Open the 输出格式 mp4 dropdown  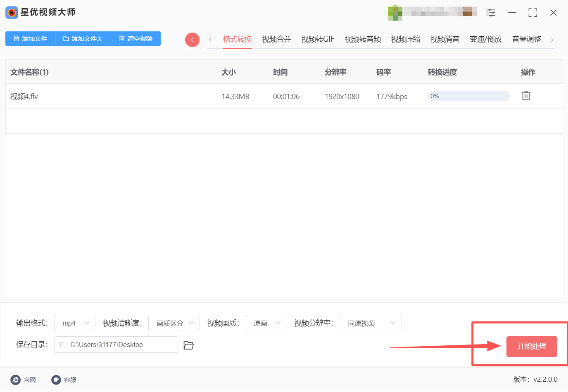74,323
